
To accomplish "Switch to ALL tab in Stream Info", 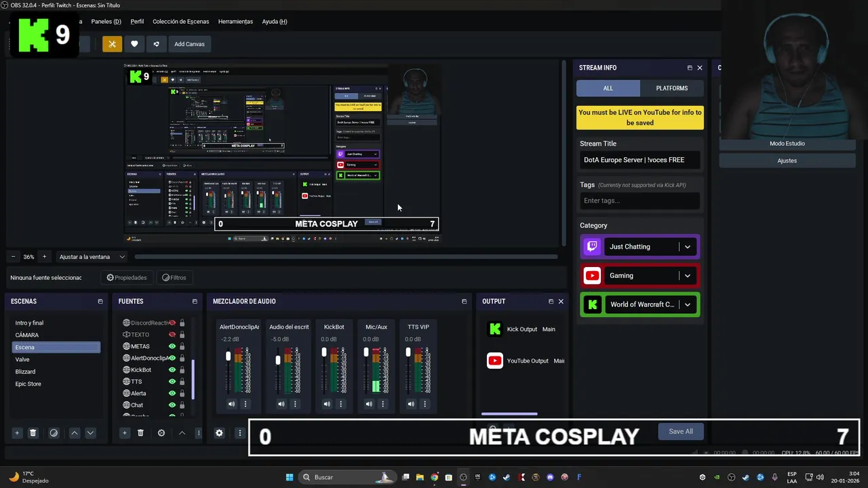I will (x=608, y=88).
